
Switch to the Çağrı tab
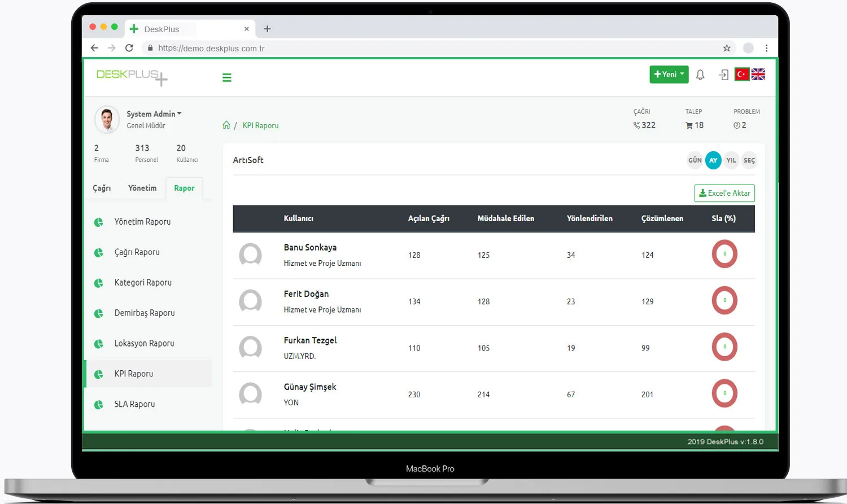[x=102, y=188]
